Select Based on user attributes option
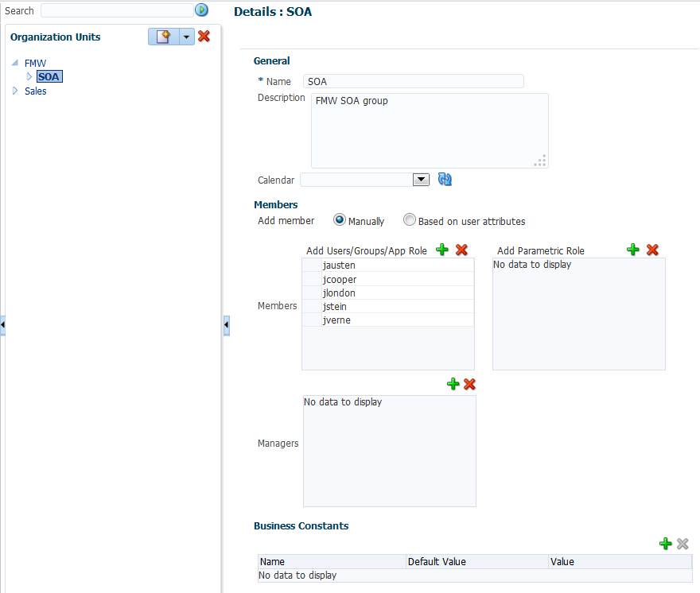Image resolution: width=700 pixels, height=593 pixels. click(x=410, y=220)
